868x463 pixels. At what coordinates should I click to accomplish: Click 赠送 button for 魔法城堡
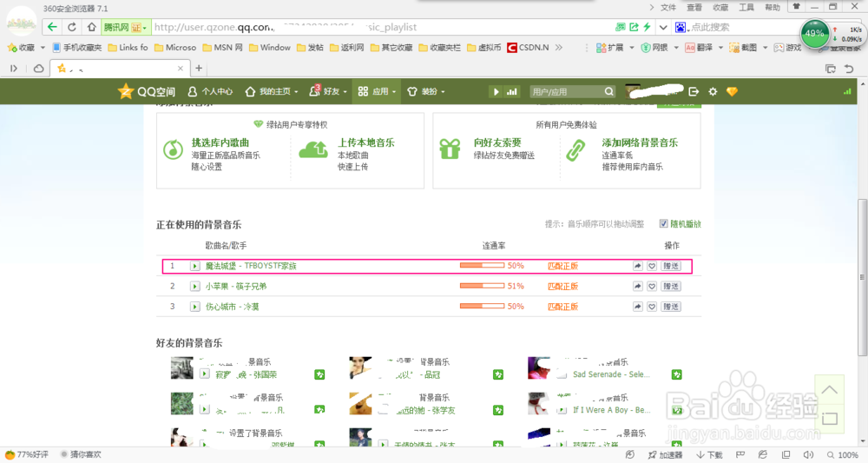click(x=671, y=267)
